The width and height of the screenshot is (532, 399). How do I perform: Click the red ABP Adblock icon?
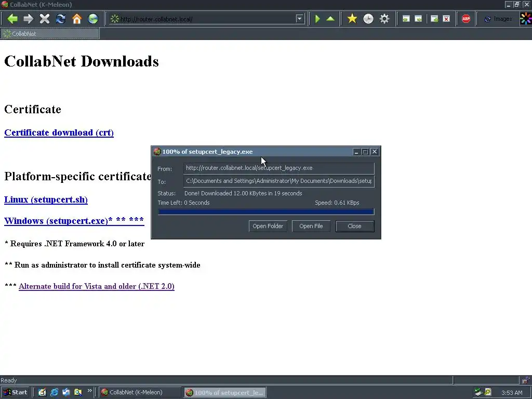coord(466,19)
